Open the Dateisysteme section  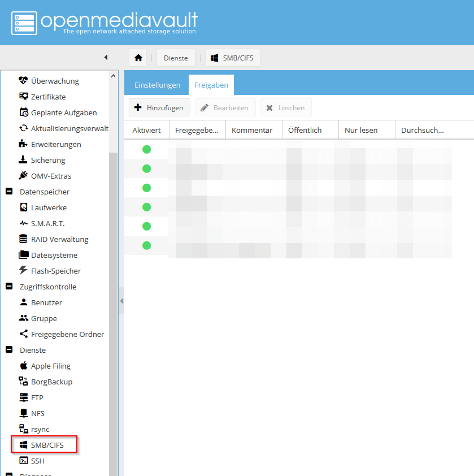[x=54, y=255]
